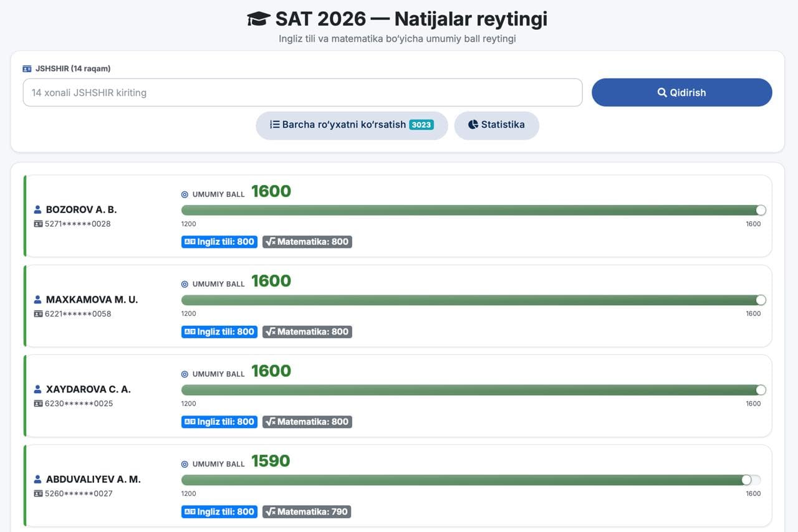Show full list via Barcha ro'yxatni ko'rsatish
Screen dimensions: 798x532
[x=352, y=125]
